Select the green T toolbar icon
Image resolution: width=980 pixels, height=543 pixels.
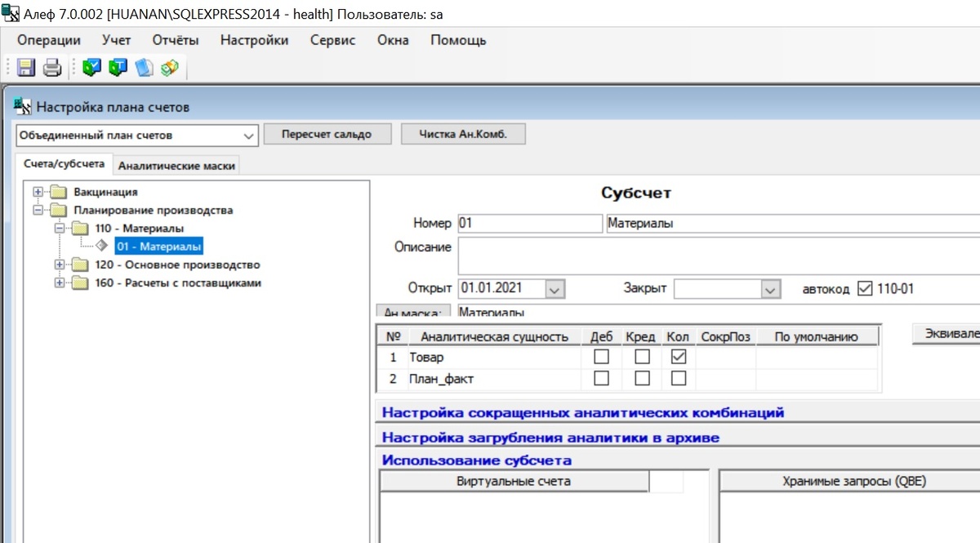coord(118,68)
